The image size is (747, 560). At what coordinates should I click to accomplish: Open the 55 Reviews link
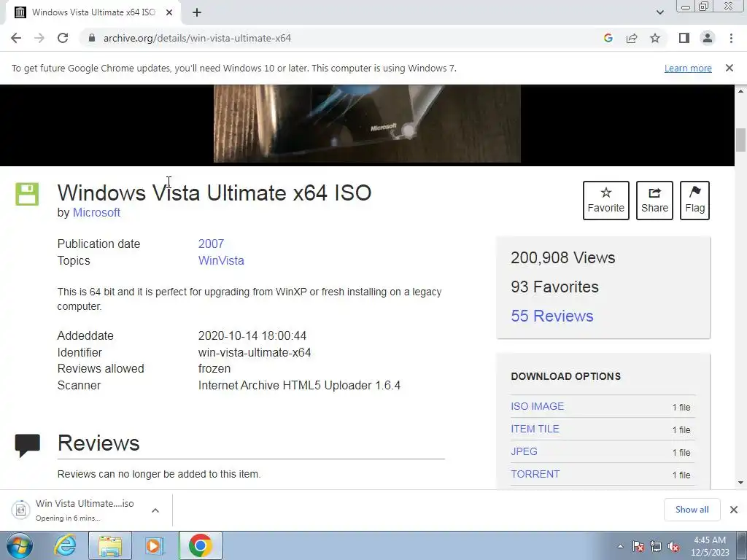pos(552,316)
